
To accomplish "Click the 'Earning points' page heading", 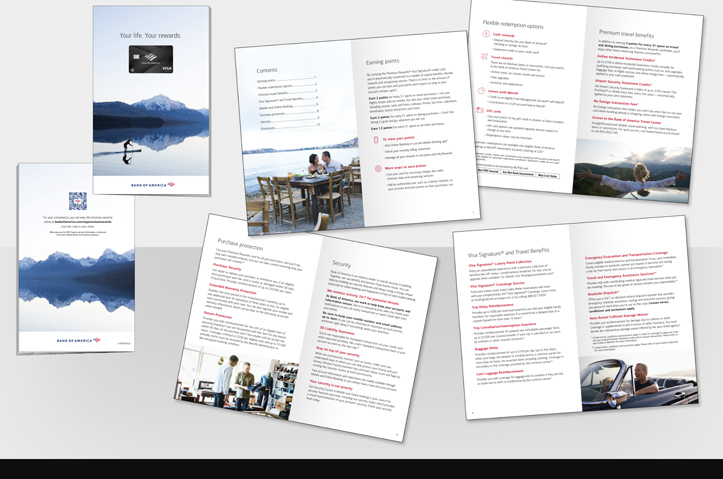I will coord(383,61).
